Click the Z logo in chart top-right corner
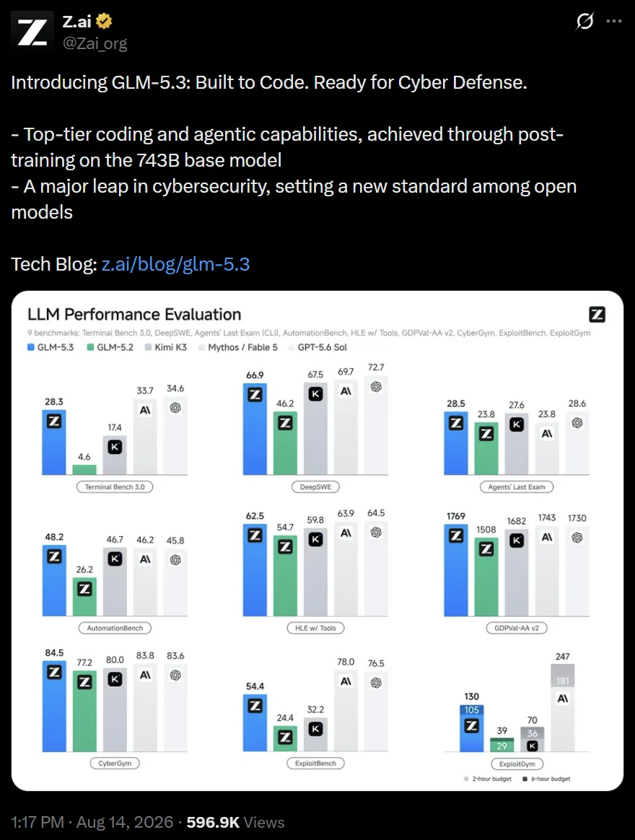The height and width of the screenshot is (840, 635). pyautogui.click(x=597, y=315)
